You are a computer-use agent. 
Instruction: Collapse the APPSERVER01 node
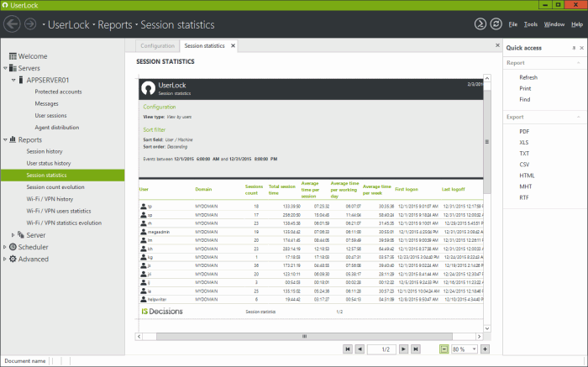point(13,81)
